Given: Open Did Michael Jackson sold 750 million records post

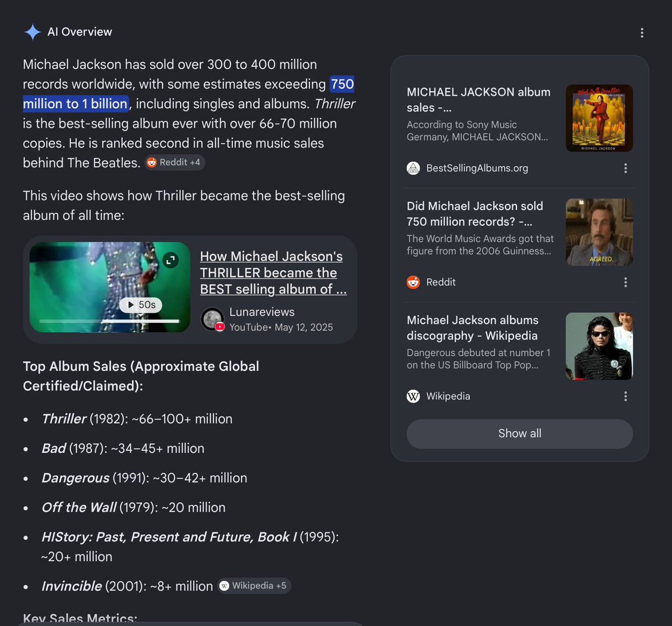Looking at the screenshot, I should pos(475,214).
